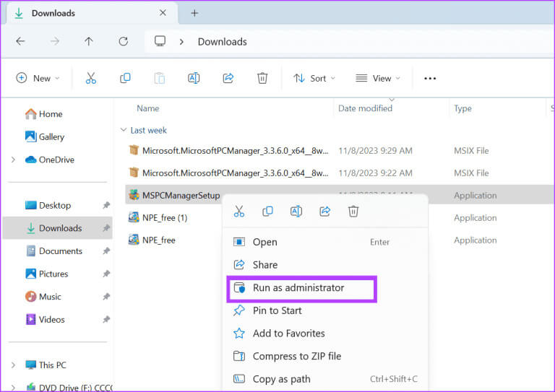Choose Add to Favorites

click(x=325, y=334)
